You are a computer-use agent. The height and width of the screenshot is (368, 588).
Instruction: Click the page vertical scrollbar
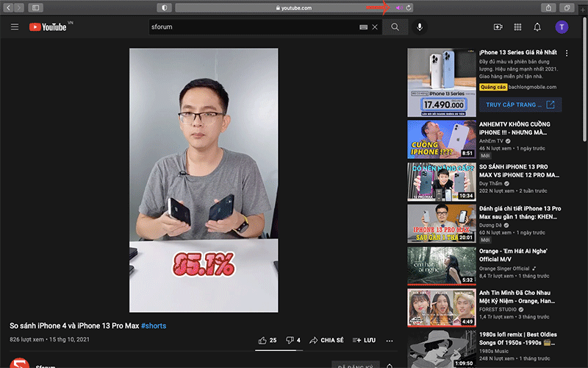point(584,80)
